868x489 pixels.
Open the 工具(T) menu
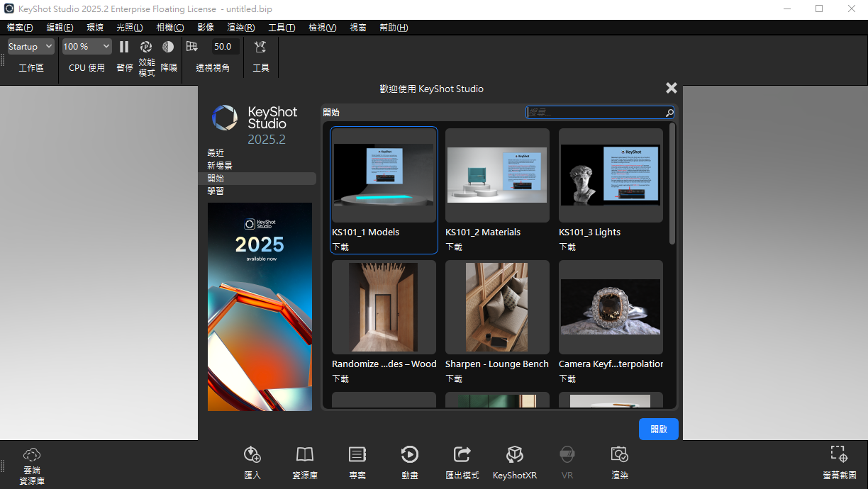(282, 28)
